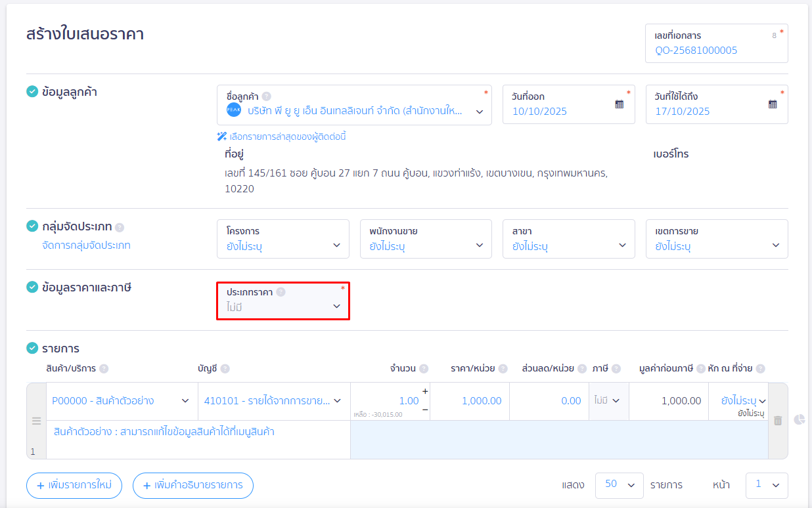Viewport: 812px width, 508px height.
Task: Toggle the รายการ section check circle
Action: point(32,348)
